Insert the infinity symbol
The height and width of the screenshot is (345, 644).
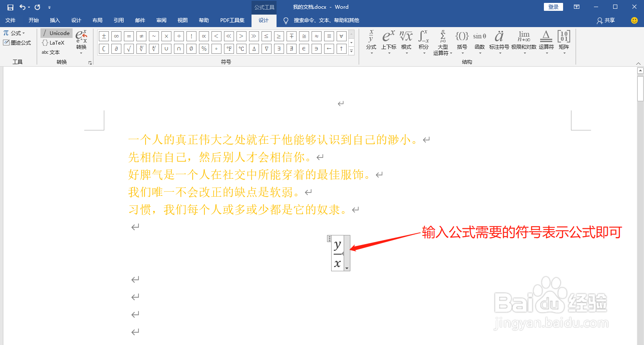[x=116, y=36]
